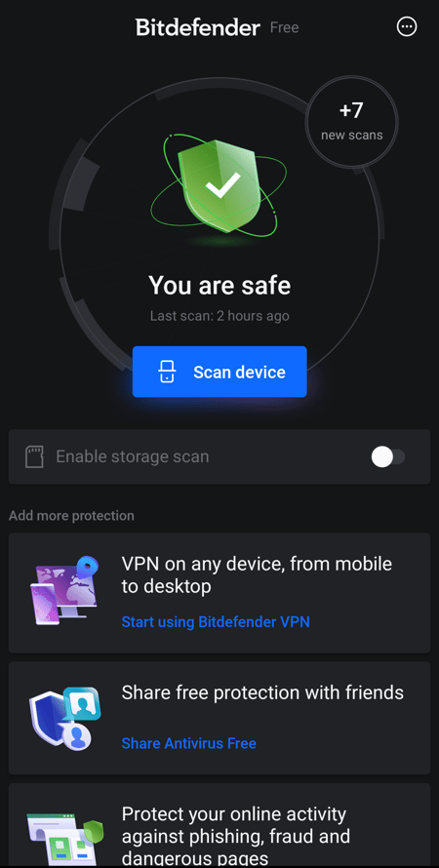The width and height of the screenshot is (439, 868).
Task: Tap the Bitdefender logo title
Action: point(198,27)
